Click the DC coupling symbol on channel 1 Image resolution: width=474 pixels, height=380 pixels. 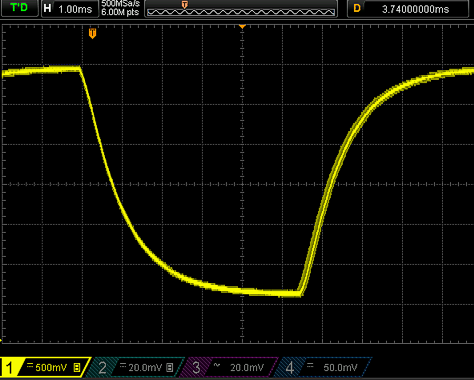pyautogui.click(x=30, y=365)
